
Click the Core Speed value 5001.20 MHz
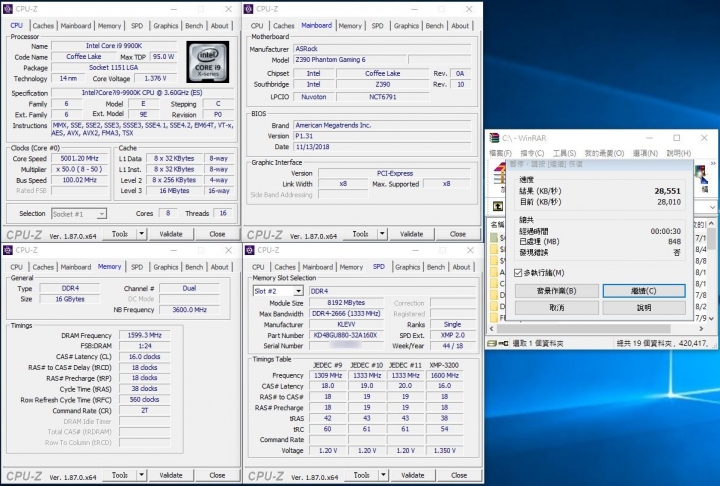pyautogui.click(x=79, y=158)
